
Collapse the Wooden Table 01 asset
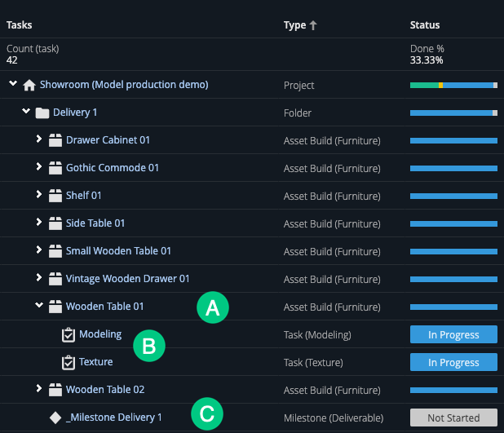[x=39, y=306]
